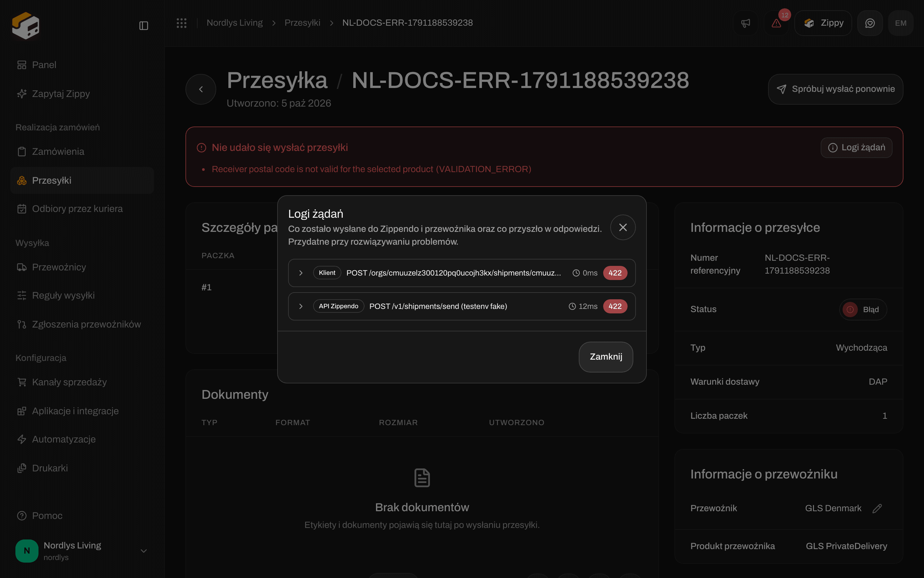924x578 pixels.
Task: Go back with the back arrow button
Action: pyautogui.click(x=201, y=89)
